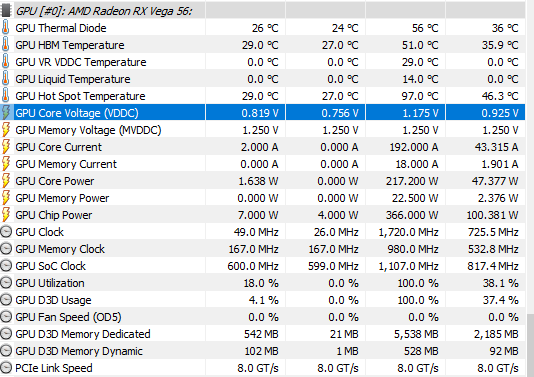Select the highlighted GPU Core Voltage (VDDC) label

[77, 113]
